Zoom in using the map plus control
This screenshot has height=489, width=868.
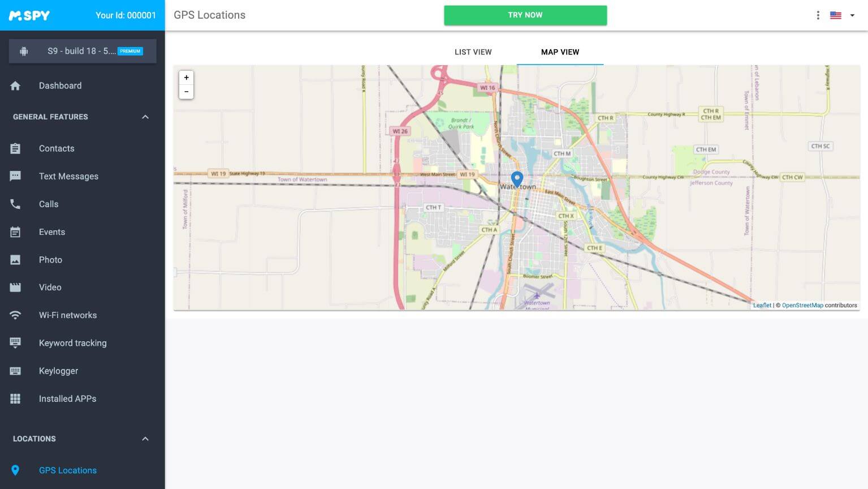[186, 78]
